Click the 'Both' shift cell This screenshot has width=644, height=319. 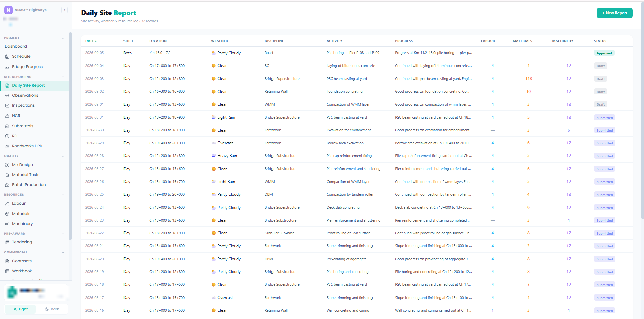[128, 53]
